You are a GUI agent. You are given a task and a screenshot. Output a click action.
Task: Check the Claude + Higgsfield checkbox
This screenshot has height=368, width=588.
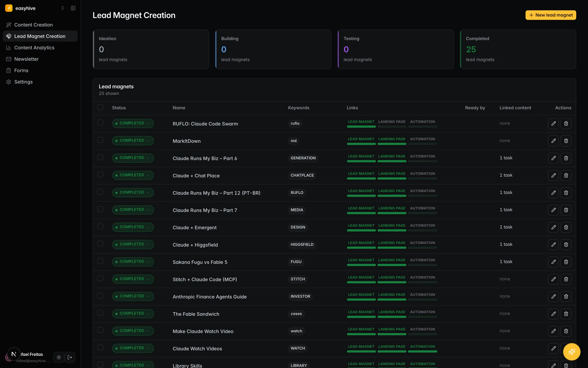[100, 244]
